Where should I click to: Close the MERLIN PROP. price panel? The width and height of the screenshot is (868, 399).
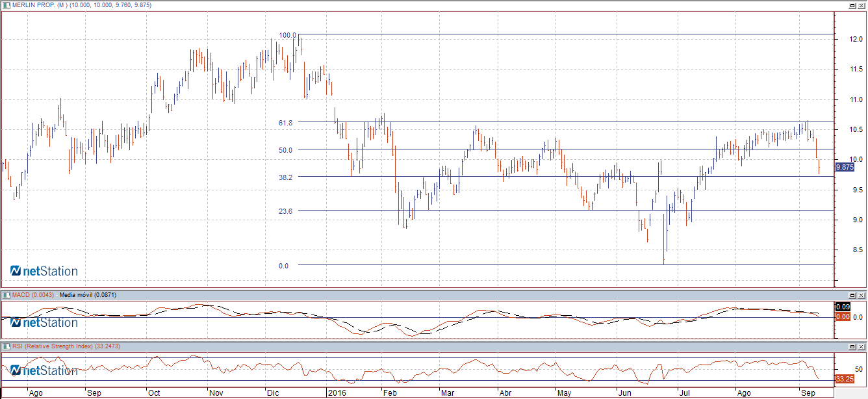pos(861,5)
